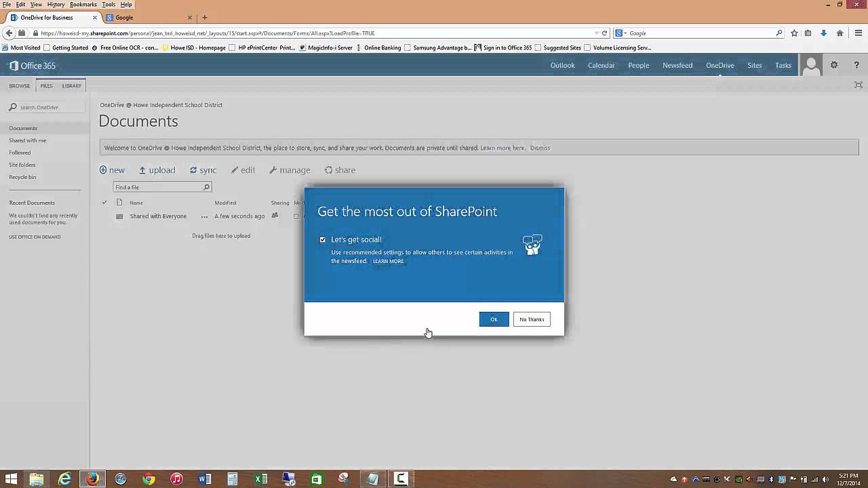Open Shared with me in sidebar

[28, 140]
